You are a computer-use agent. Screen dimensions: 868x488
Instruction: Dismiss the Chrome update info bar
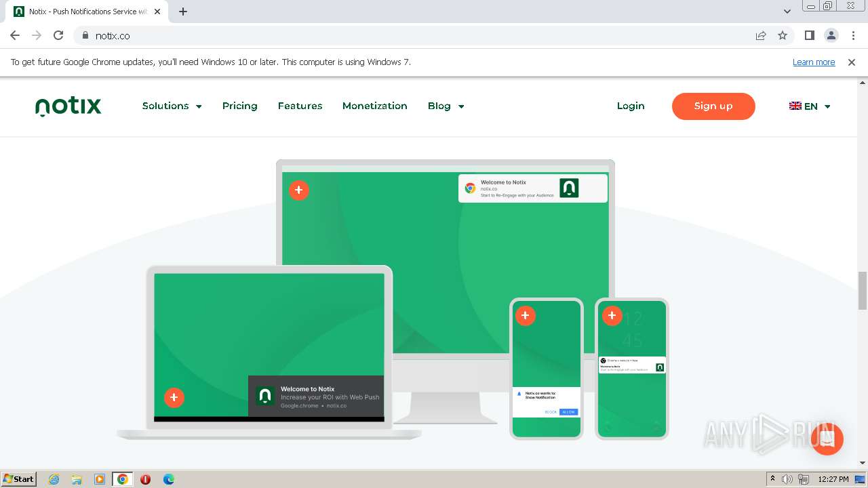pyautogui.click(x=852, y=62)
